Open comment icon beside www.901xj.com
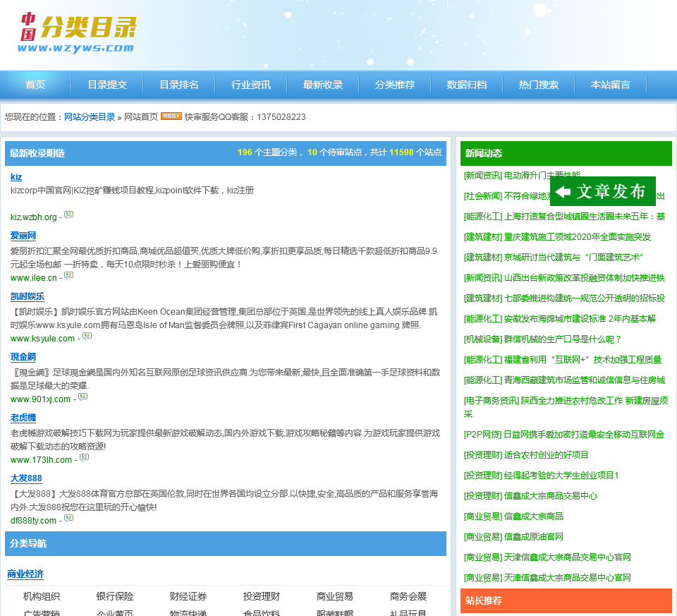677x616 pixels. tap(83, 397)
